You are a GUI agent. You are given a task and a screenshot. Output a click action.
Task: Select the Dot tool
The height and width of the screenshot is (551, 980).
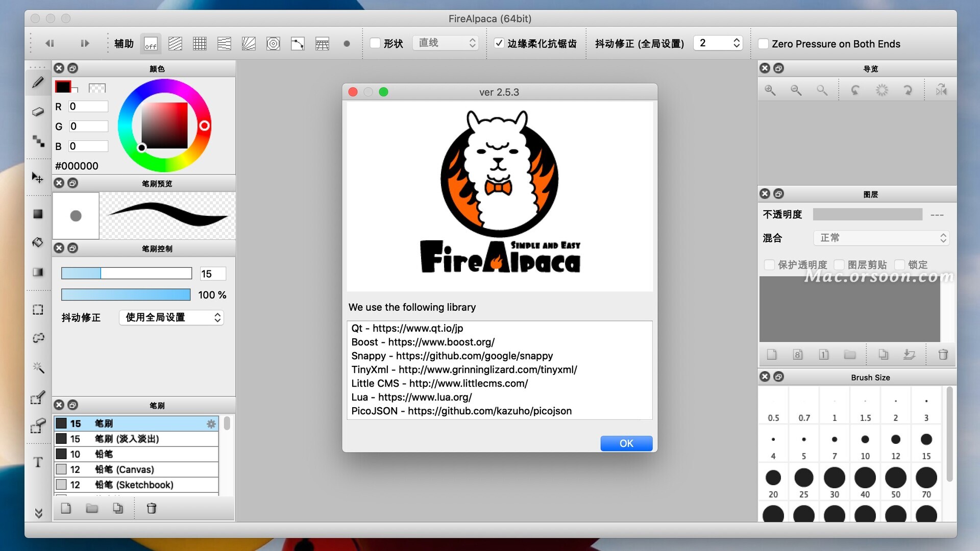pyautogui.click(x=38, y=140)
